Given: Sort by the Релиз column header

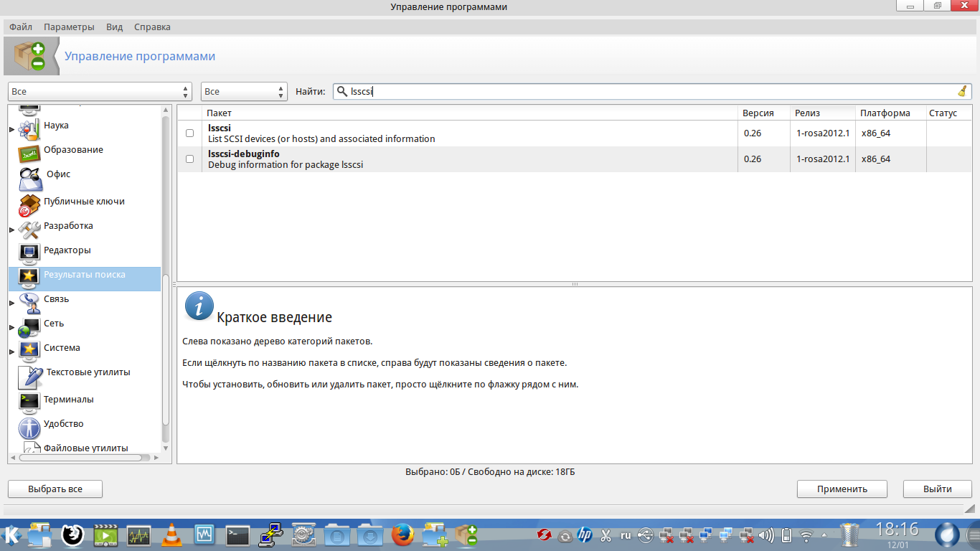Looking at the screenshot, I should [x=823, y=113].
